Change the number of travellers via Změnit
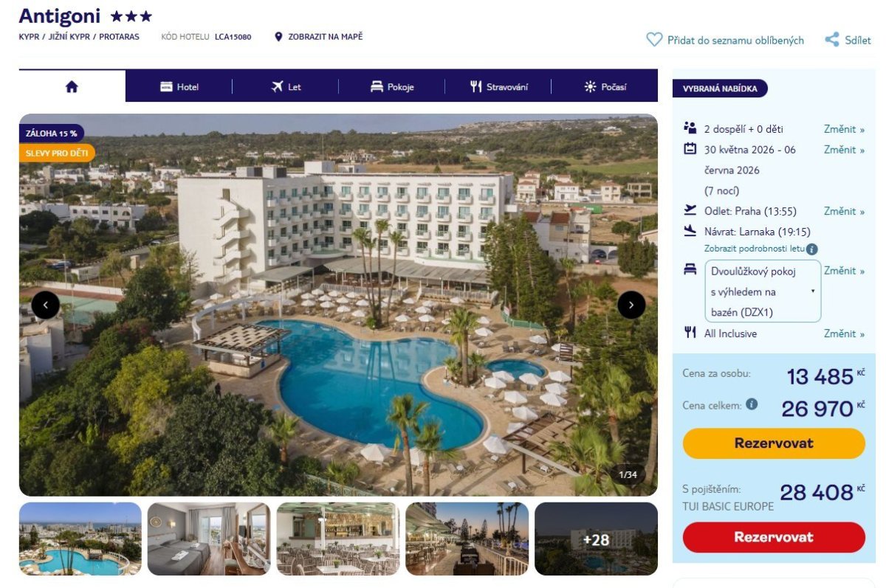Screen dimensions: 886x588 [x=844, y=129]
